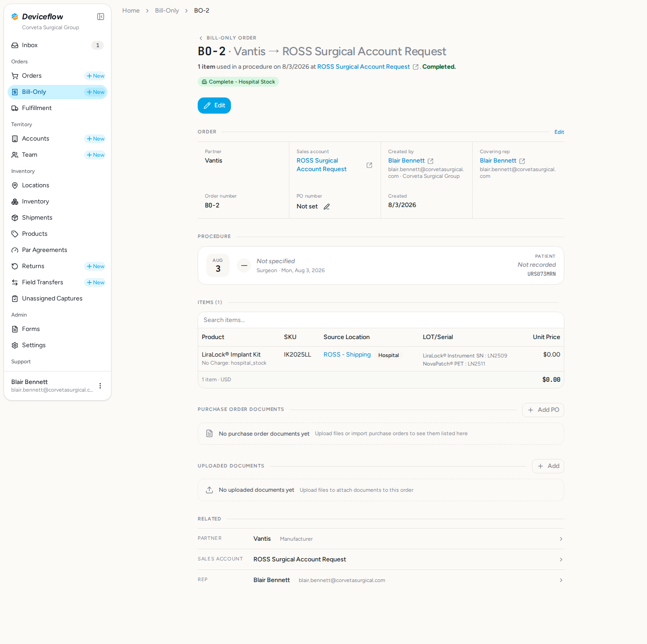Open Unassigned Captures page
The width and height of the screenshot is (647, 644).
point(58,299)
